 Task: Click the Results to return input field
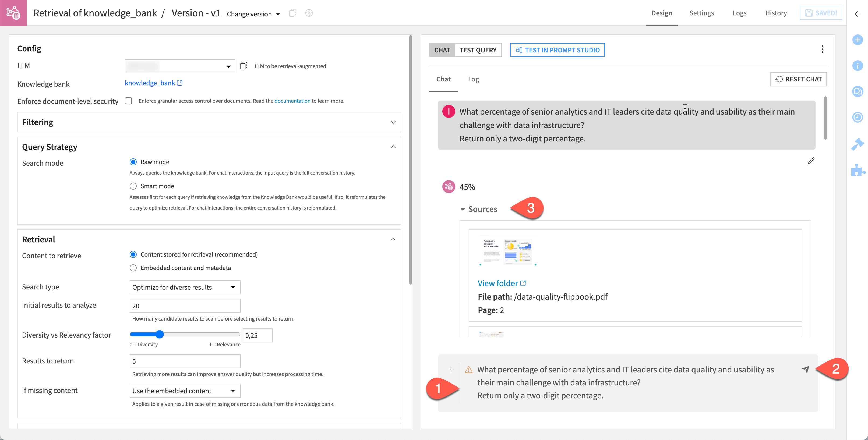pyautogui.click(x=185, y=361)
